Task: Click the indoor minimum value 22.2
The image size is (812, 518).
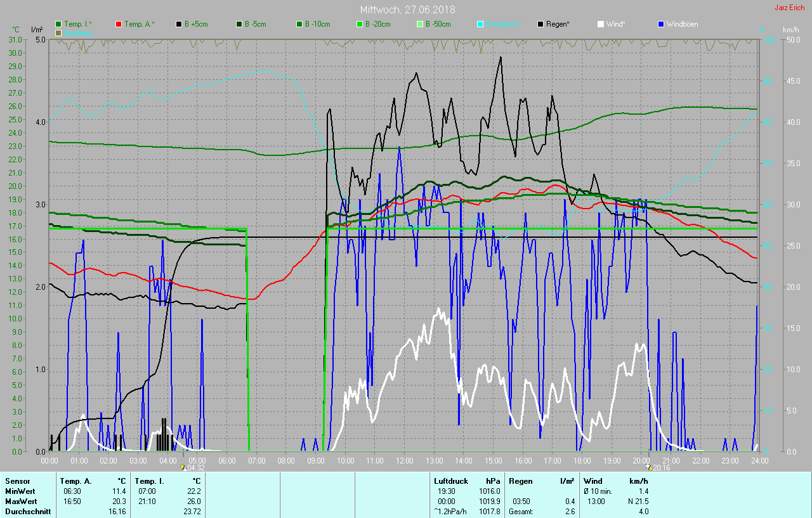Action: (193, 491)
